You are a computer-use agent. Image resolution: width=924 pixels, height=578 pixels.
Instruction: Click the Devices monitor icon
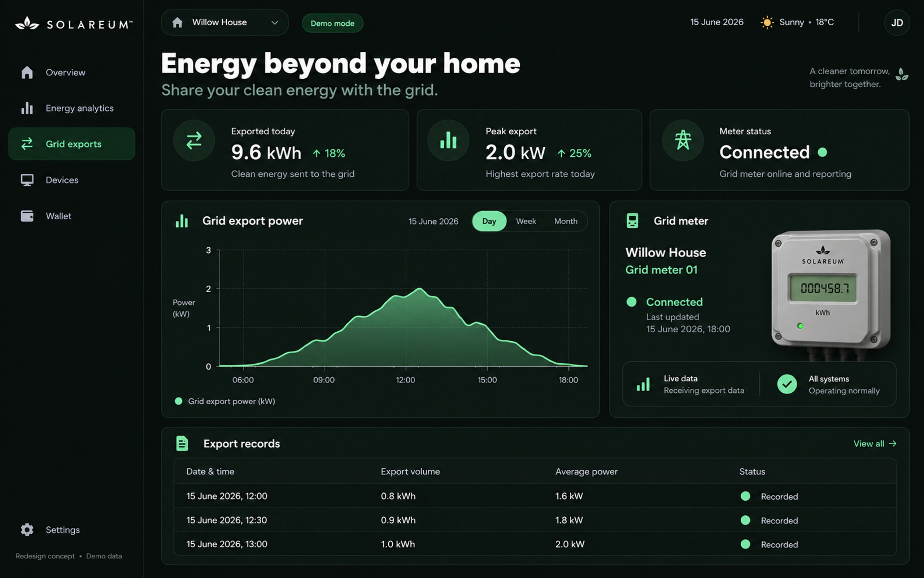(27, 180)
